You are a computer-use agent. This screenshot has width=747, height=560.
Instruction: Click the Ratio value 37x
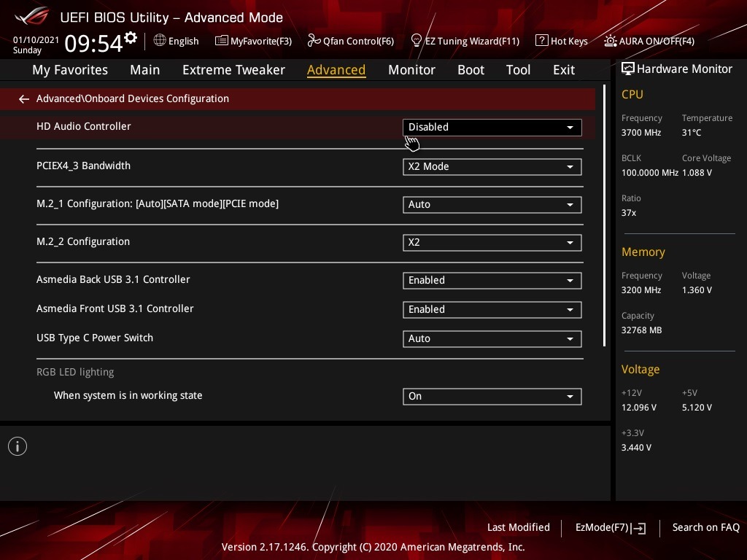[x=628, y=213]
